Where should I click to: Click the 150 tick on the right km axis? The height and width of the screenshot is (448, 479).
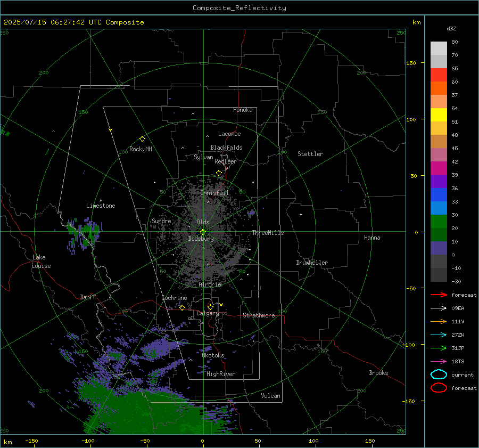(411, 63)
